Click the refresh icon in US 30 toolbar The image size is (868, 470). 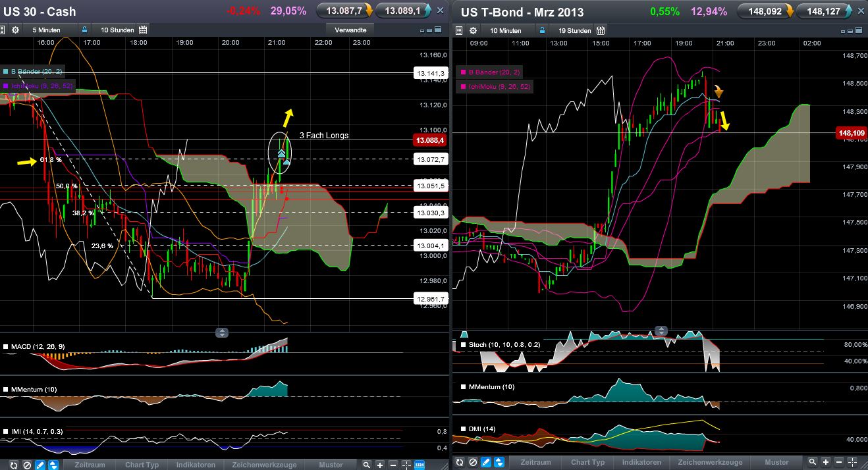click(14, 465)
